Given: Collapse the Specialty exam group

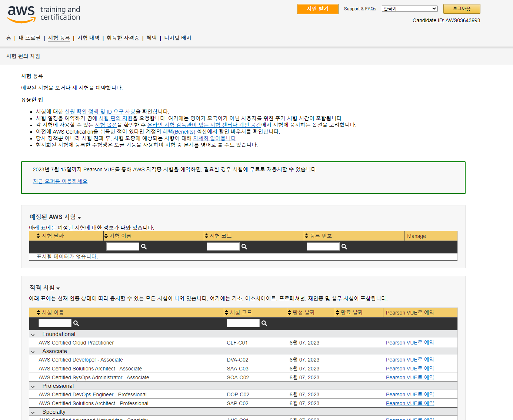Looking at the screenshot, I should pos(33,412).
